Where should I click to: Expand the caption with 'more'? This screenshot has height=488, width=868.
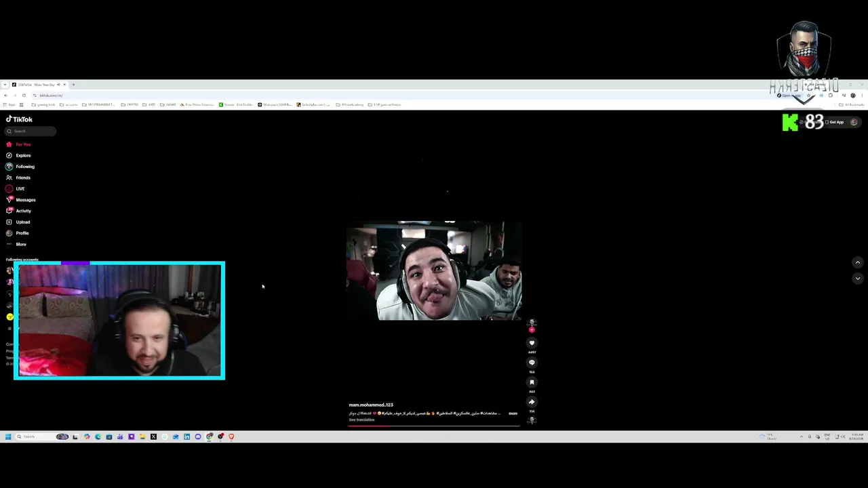[x=513, y=413]
